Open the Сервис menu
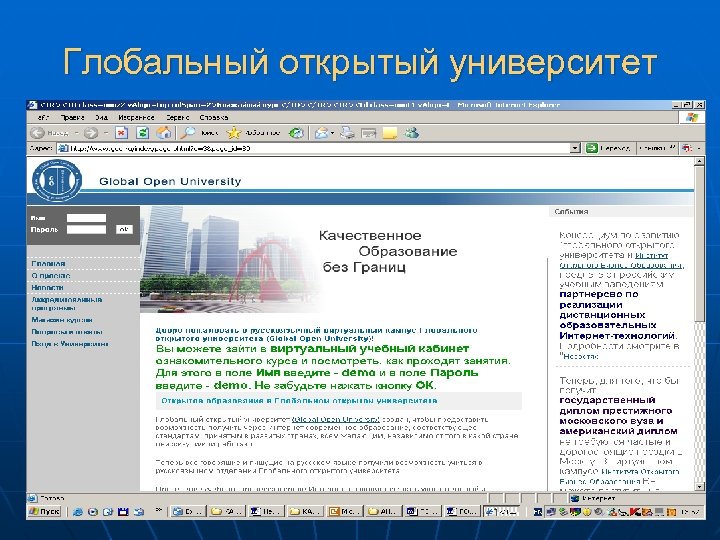720x540 pixels. 178,118
